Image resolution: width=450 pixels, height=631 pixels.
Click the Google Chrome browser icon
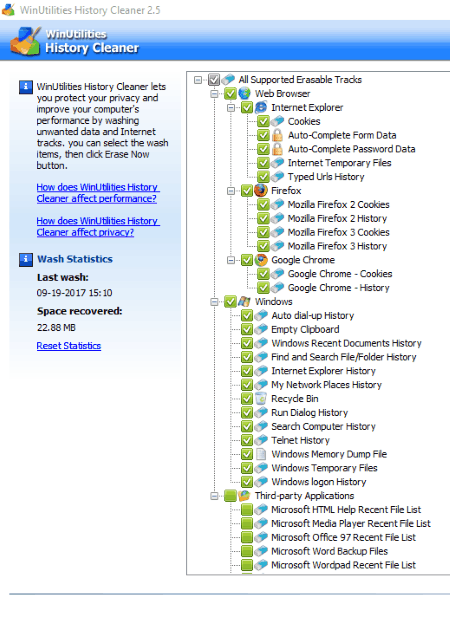click(x=261, y=260)
